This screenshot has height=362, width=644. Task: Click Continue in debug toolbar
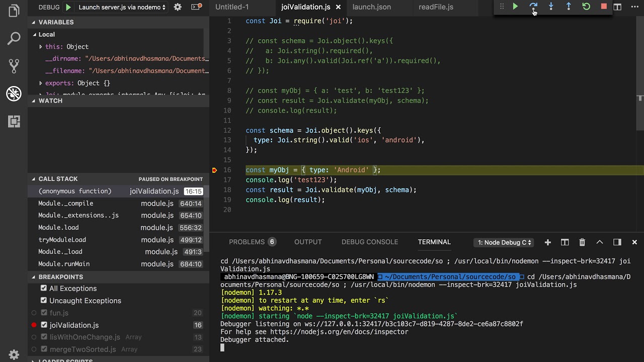(515, 7)
